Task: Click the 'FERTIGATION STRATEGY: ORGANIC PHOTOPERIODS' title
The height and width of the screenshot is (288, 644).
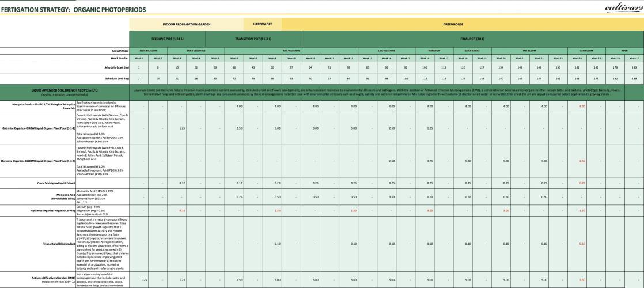Action: (x=74, y=9)
